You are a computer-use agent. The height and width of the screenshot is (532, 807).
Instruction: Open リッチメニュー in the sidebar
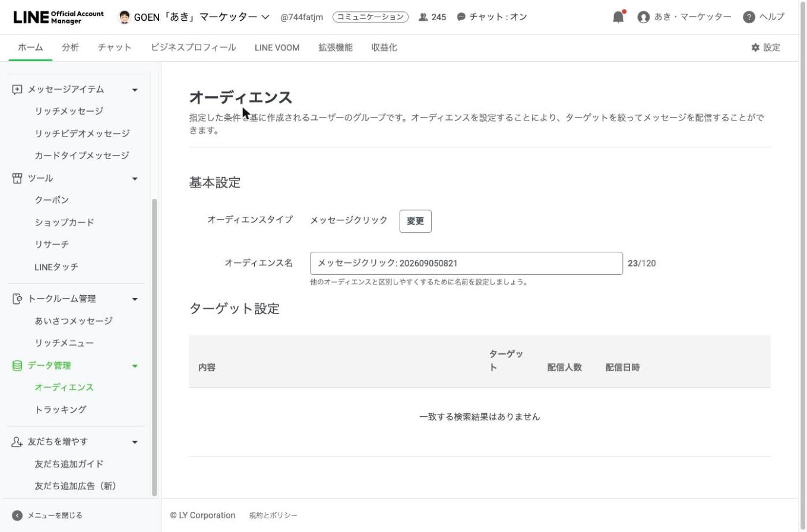pyautogui.click(x=64, y=343)
